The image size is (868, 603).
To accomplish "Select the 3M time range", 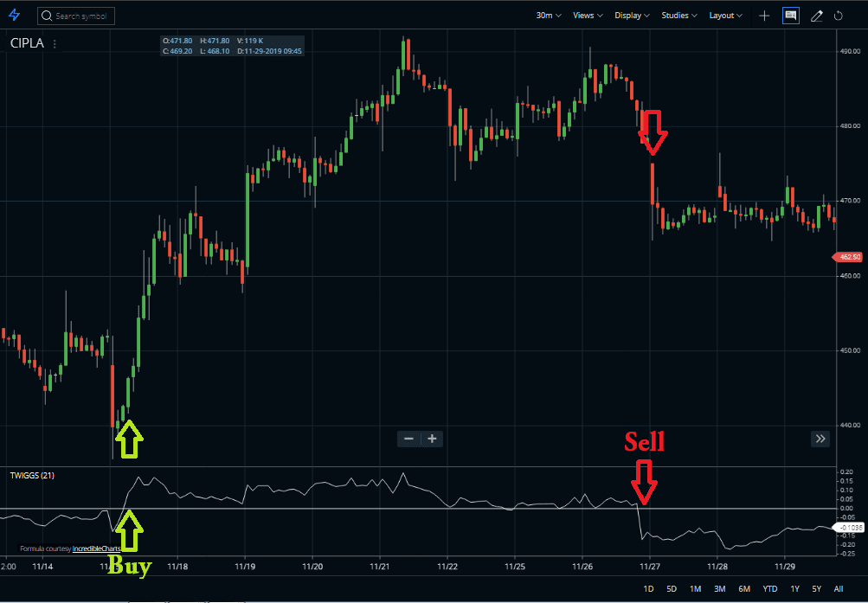I will click(720, 588).
